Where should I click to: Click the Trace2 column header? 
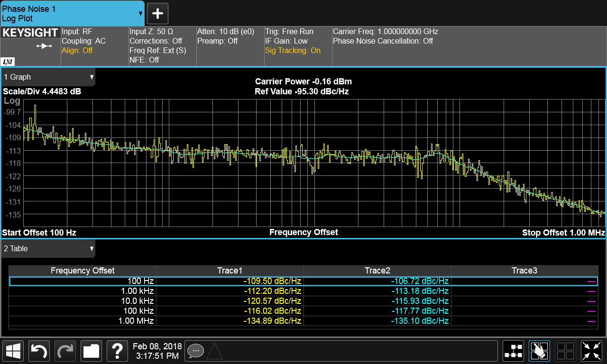(377, 271)
